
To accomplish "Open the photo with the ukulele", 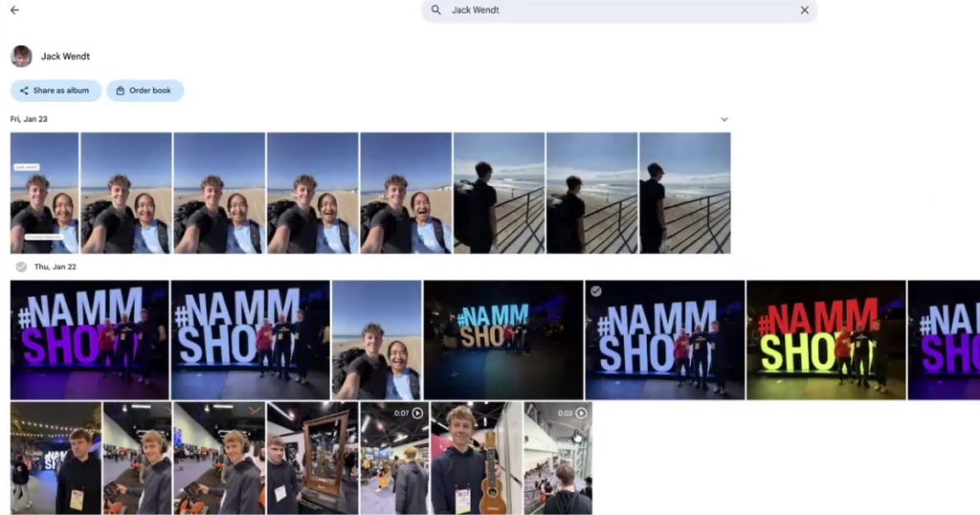I will pos(476,458).
